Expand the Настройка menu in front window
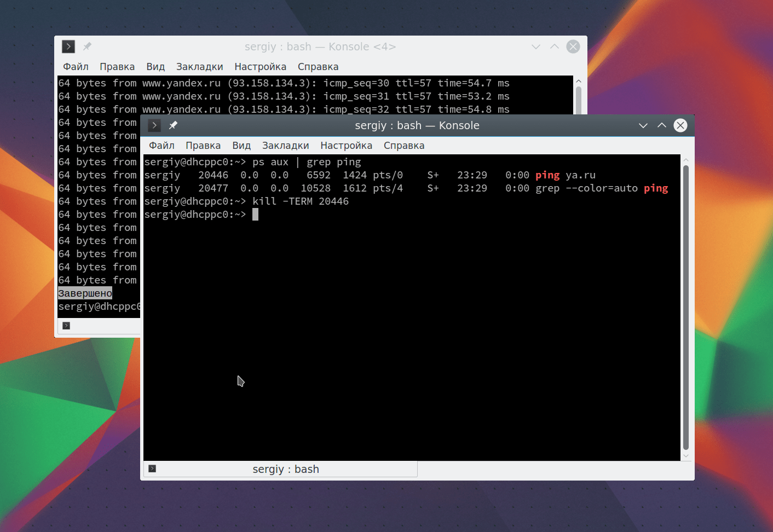The image size is (773, 532). (346, 146)
